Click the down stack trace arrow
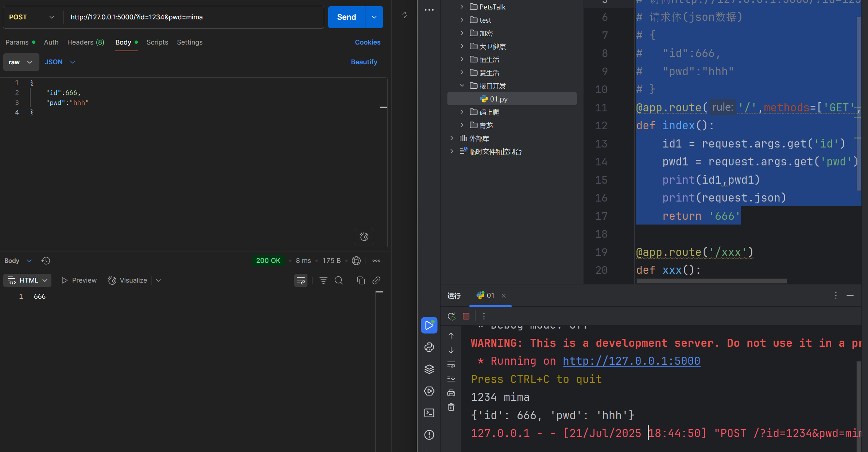The width and height of the screenshot is (868, 452). [x=451, y=350]
